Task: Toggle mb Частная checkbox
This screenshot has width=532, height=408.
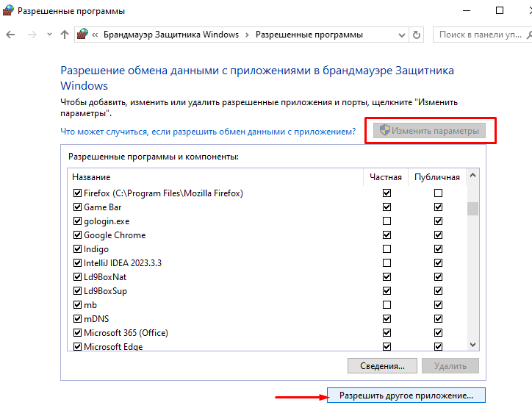Action: pyautogui.click(x=387, y=305)
